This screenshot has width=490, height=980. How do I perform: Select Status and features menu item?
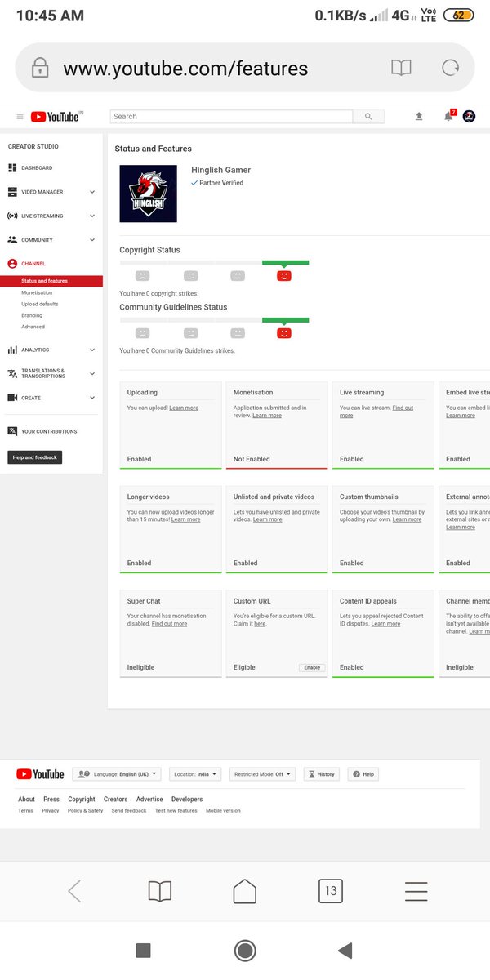click(51, 281)
